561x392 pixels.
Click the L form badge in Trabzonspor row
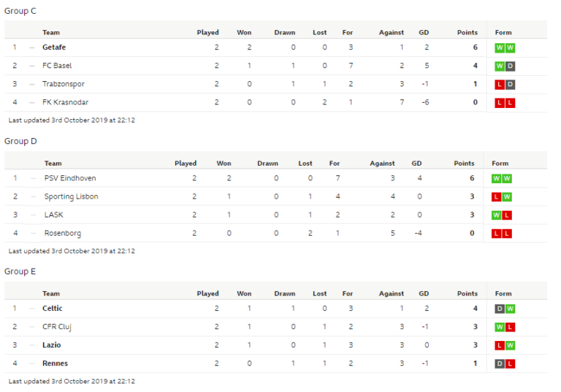(500, 84)
